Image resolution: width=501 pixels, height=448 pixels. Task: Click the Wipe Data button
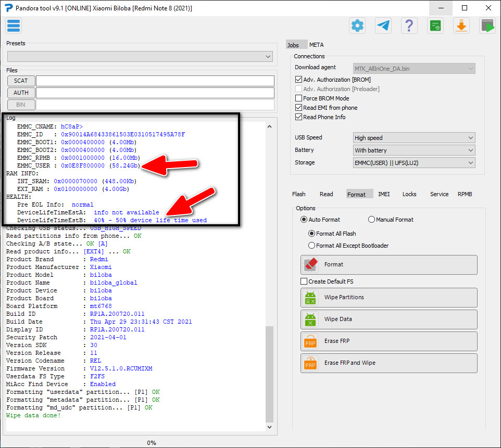(389, 319)
